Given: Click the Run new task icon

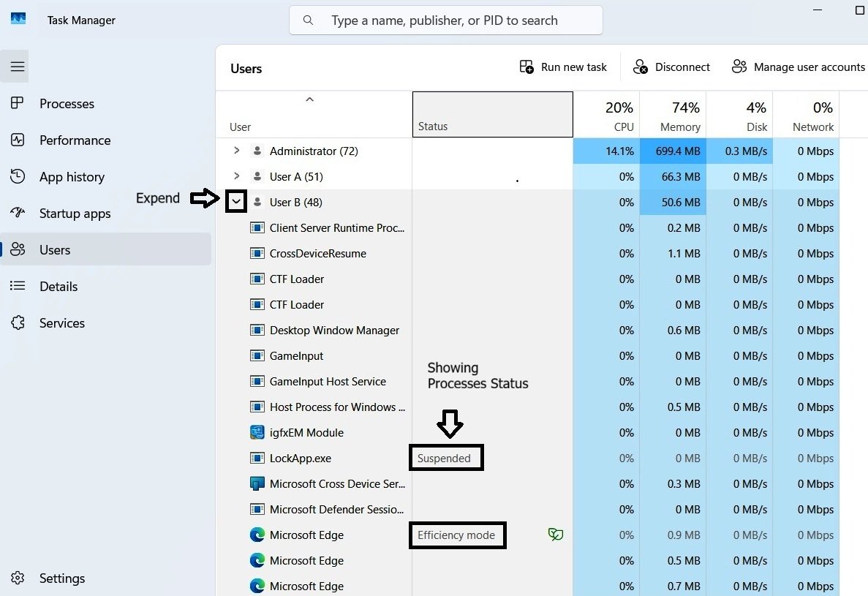Looking at the screenshot, I should pos(527,67).
